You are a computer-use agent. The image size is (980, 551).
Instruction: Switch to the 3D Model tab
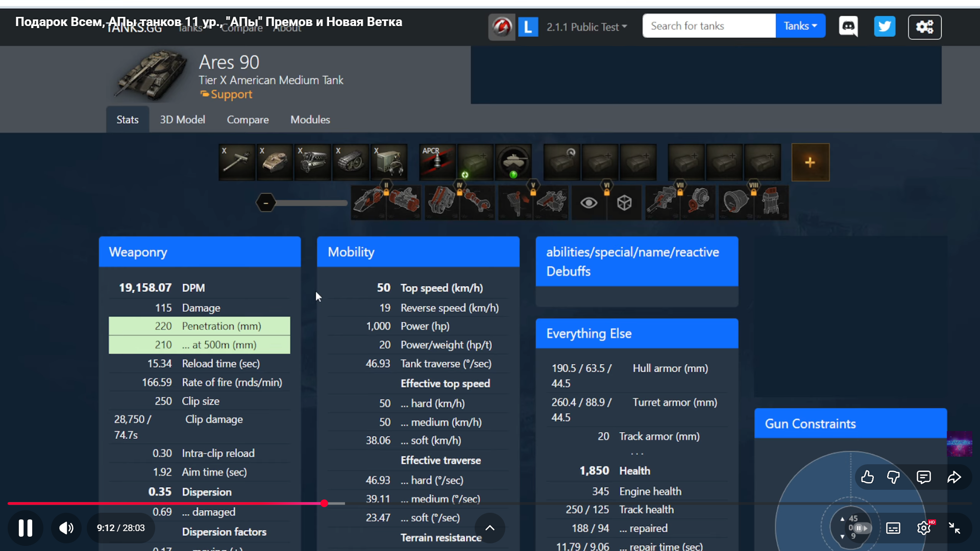[x=182, y=119]
